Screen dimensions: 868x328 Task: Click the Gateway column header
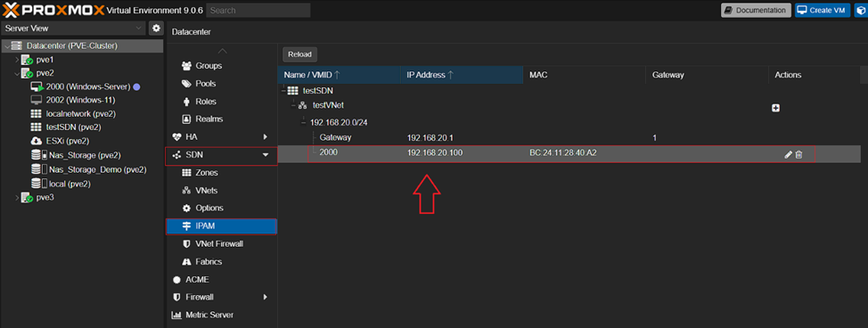707,75
